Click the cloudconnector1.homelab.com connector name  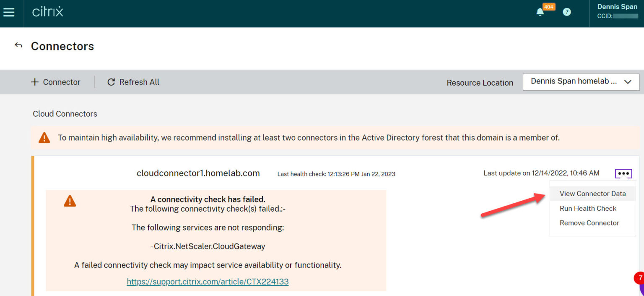click(x=198, y=173)
